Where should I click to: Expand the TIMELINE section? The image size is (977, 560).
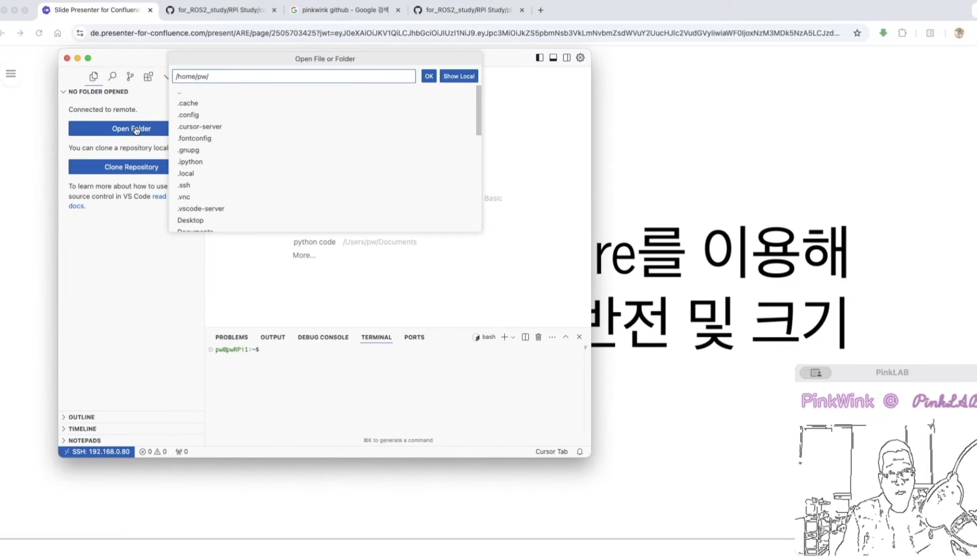[82, 429]
